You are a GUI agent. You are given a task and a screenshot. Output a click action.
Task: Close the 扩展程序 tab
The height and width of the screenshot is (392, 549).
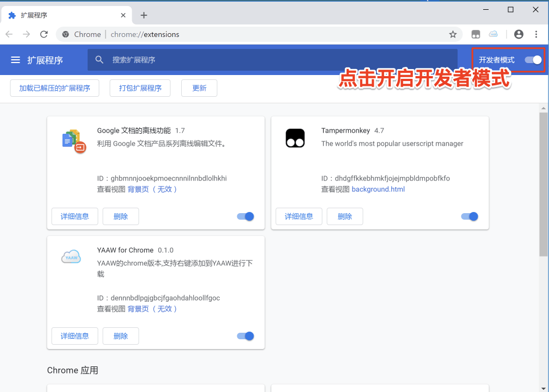click(x=124, y=15)
